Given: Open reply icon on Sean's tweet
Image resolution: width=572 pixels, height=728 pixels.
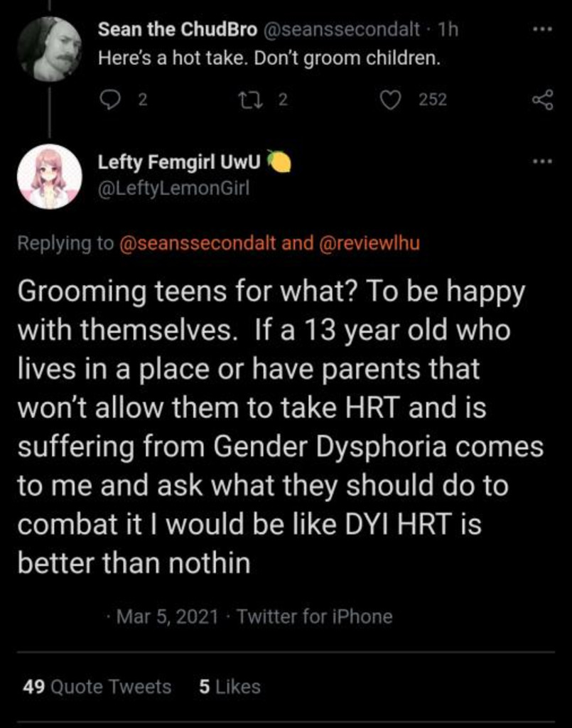Looking at the screenshot, I should [x=110, y=100].
